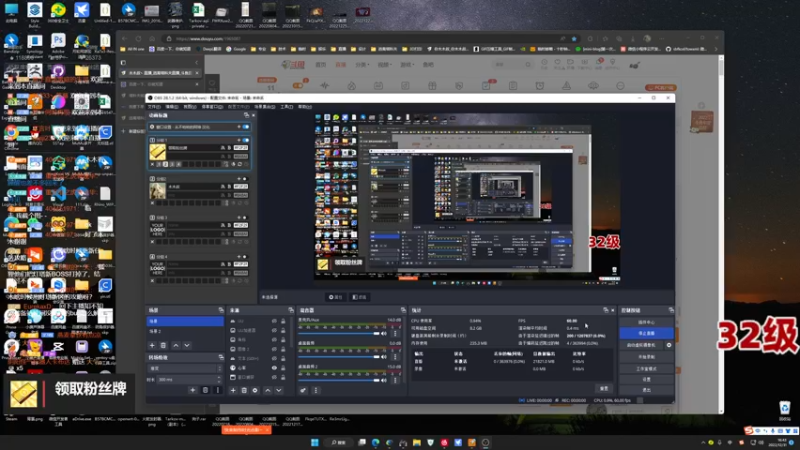Adjust the 300 ms transition duration stepper

[x=219, y=380]
